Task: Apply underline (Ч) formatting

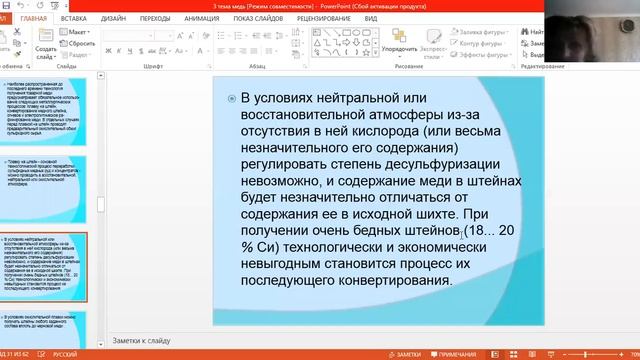Action: tap(130, 51)
